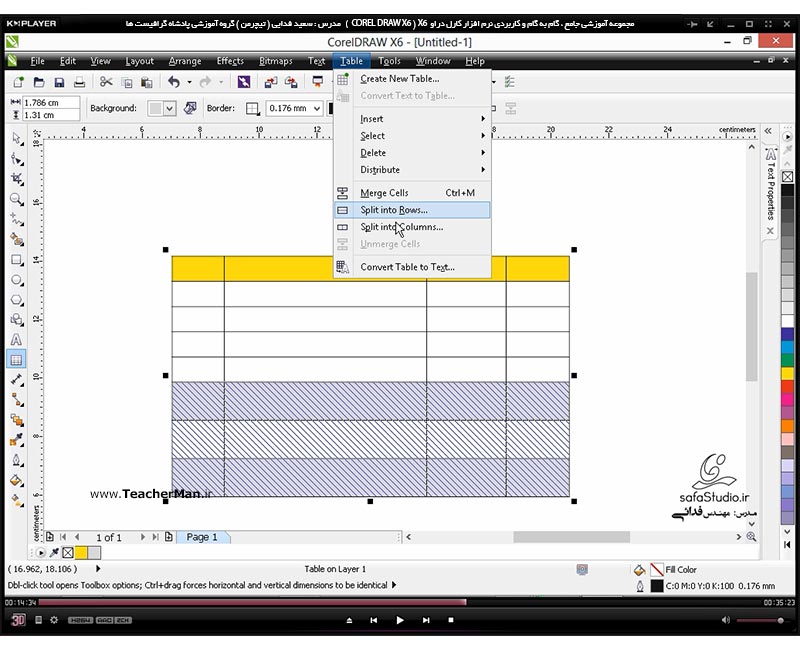Click the Cut scissors icon
The width and height of the screenshot is (800, 650).
[106, 82]
